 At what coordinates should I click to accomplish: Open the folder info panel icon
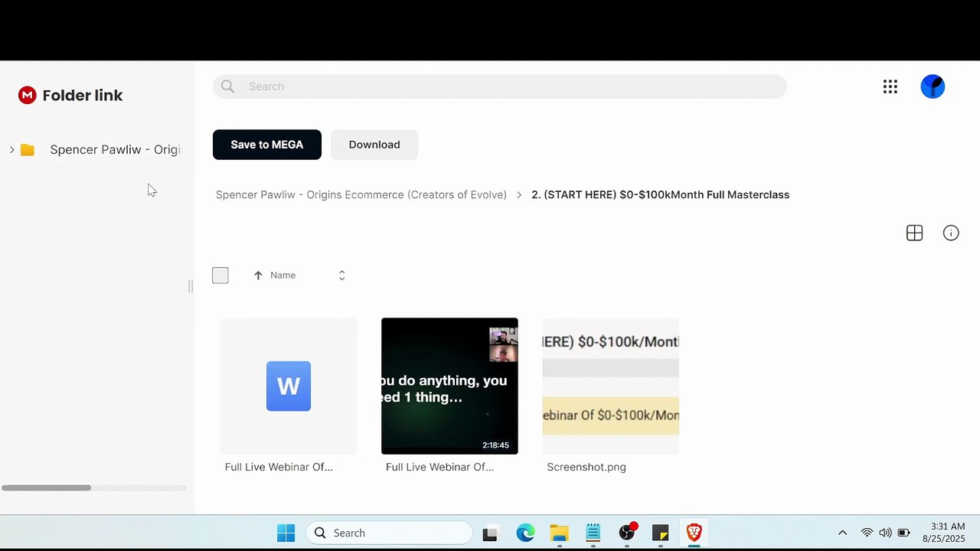click(x=951, y=233)
